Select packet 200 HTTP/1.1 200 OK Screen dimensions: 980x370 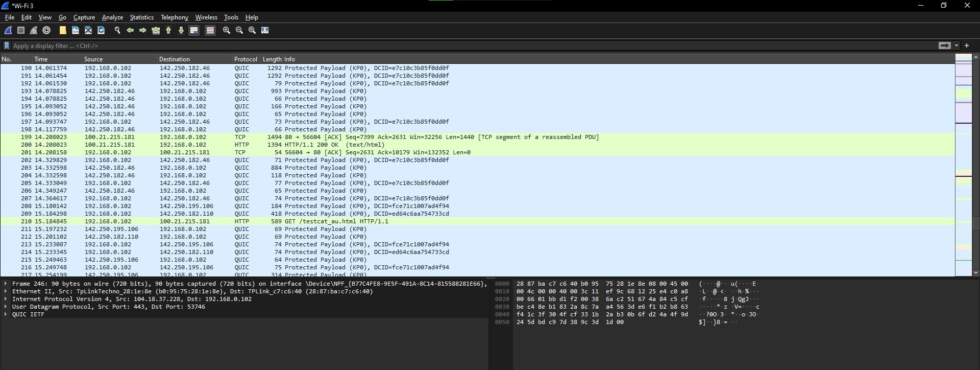coord(477,145)
